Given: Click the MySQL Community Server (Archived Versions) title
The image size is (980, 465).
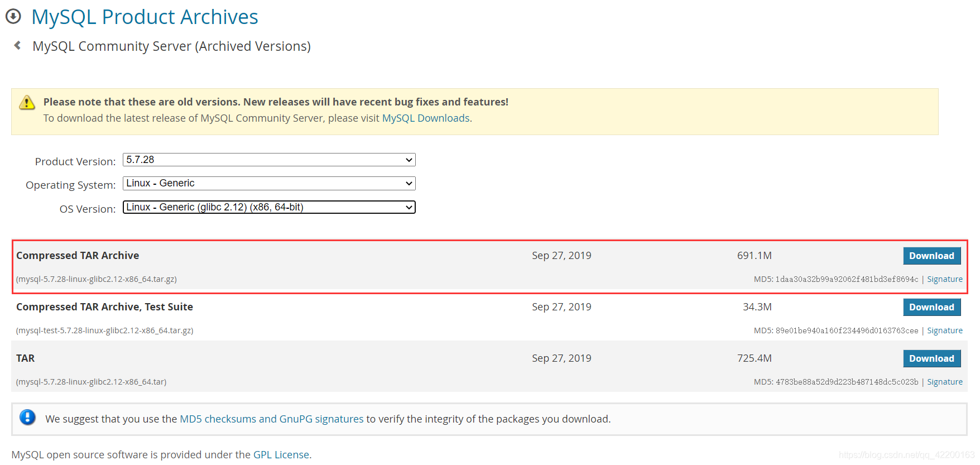Looking at the screenshot, I should pos(171,46).
